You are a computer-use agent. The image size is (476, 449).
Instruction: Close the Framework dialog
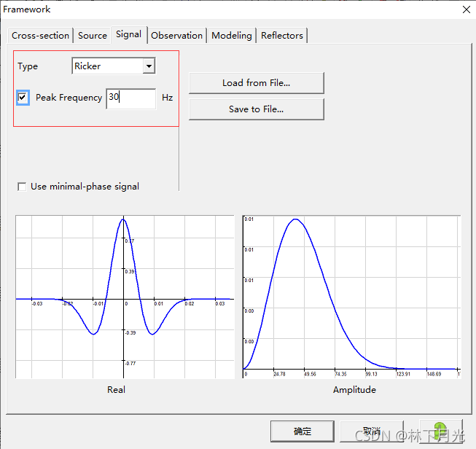coord(467,9)
